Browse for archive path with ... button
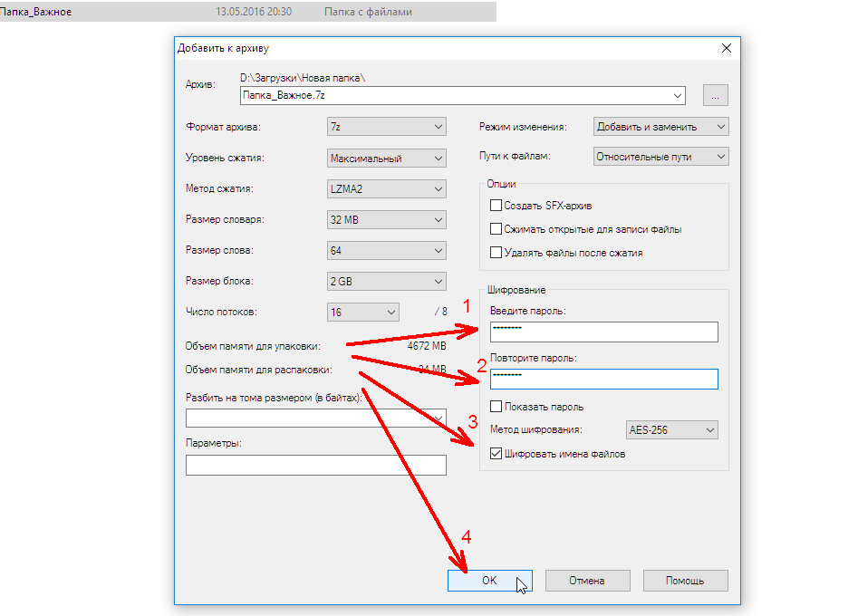 pyautogui.click(x=715, y=95)
